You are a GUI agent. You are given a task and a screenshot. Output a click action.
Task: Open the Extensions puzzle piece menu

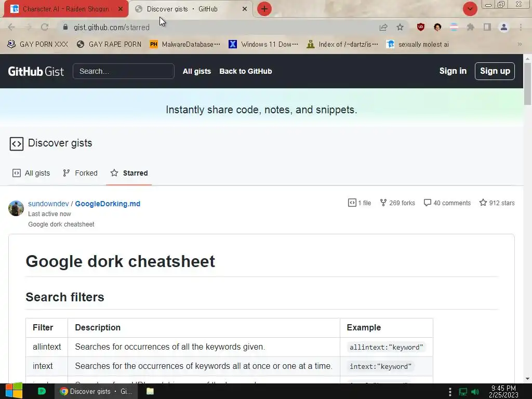(x=471, y=27)
